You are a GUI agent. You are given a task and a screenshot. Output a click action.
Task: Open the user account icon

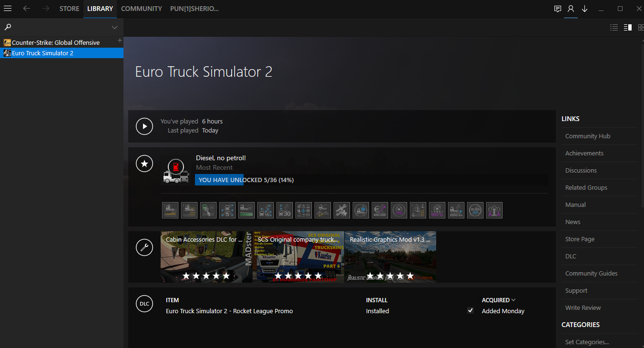tap(571, 9)
